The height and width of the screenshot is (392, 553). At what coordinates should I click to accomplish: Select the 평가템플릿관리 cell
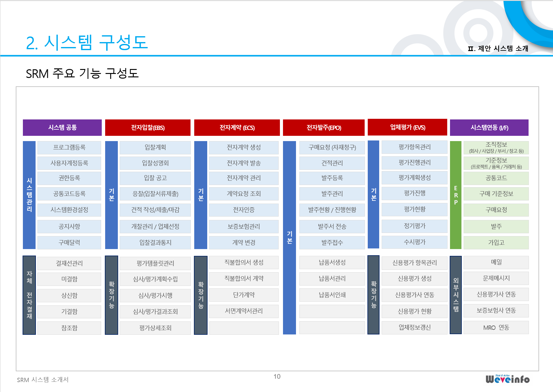coord(155,263)
